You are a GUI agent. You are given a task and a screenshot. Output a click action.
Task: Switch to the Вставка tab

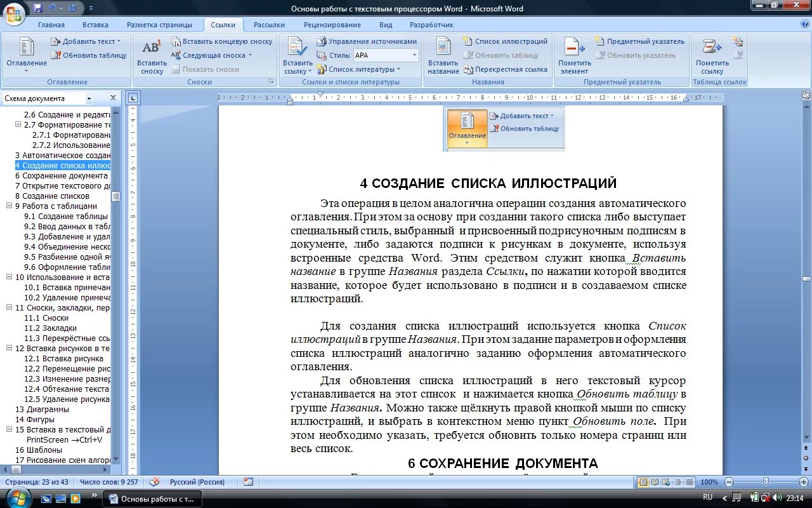(95, 25)
